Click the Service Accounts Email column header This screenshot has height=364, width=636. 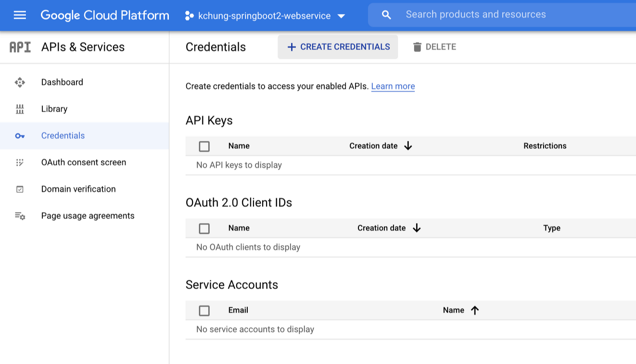click(x=238, y=310)
